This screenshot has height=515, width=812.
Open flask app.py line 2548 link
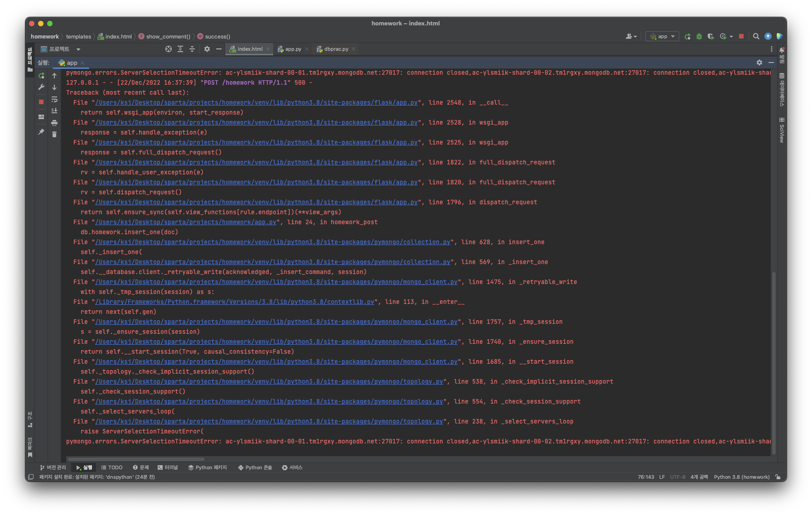[256, 102]
